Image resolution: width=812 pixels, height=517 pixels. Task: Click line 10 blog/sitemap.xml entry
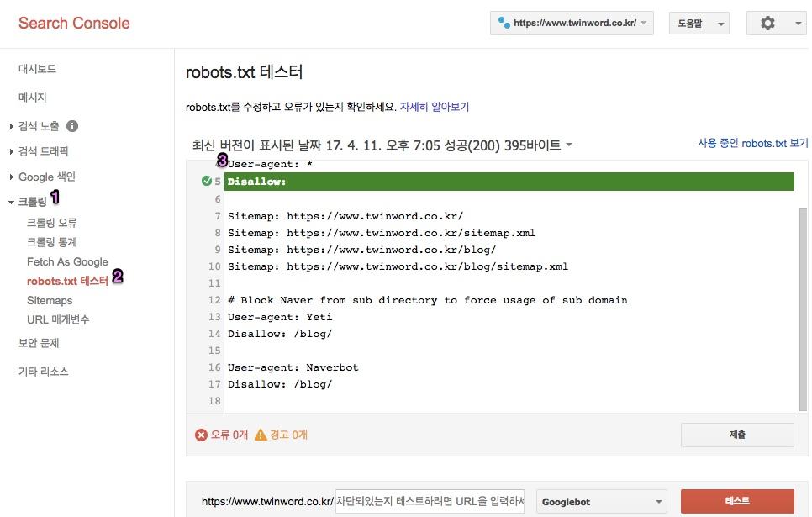(398, 266)
